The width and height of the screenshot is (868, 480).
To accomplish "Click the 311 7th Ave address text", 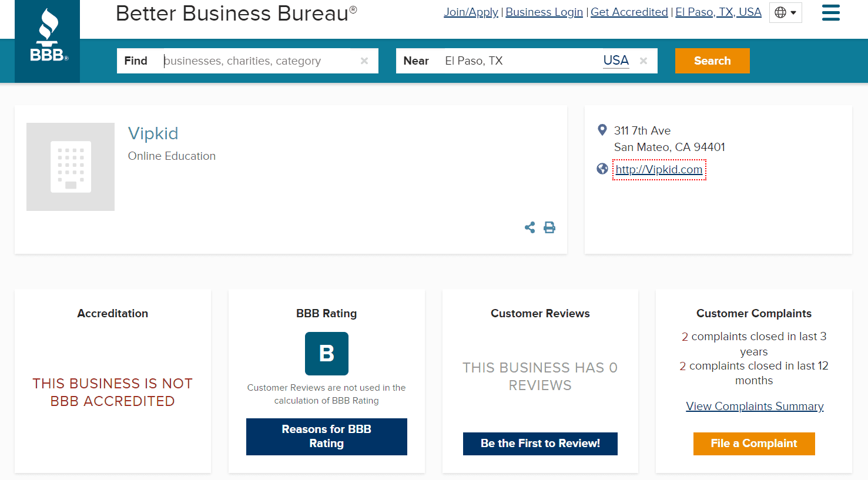I will [642, 130].
